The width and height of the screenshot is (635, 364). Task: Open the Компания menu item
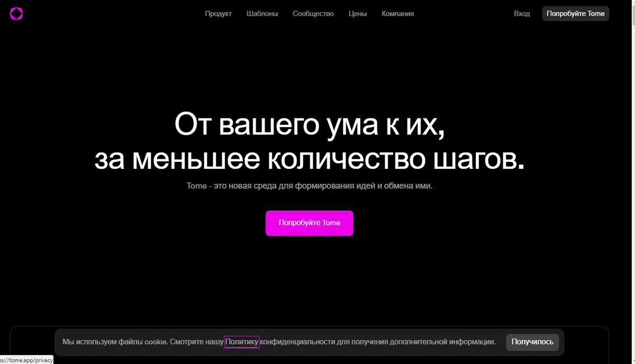[398, 14]
